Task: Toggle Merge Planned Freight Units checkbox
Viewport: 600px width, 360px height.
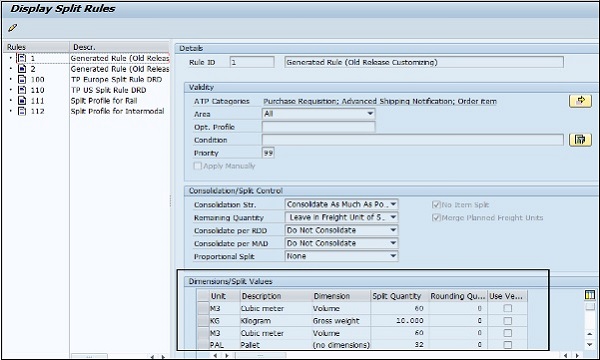Action: [x=436, y=218]
